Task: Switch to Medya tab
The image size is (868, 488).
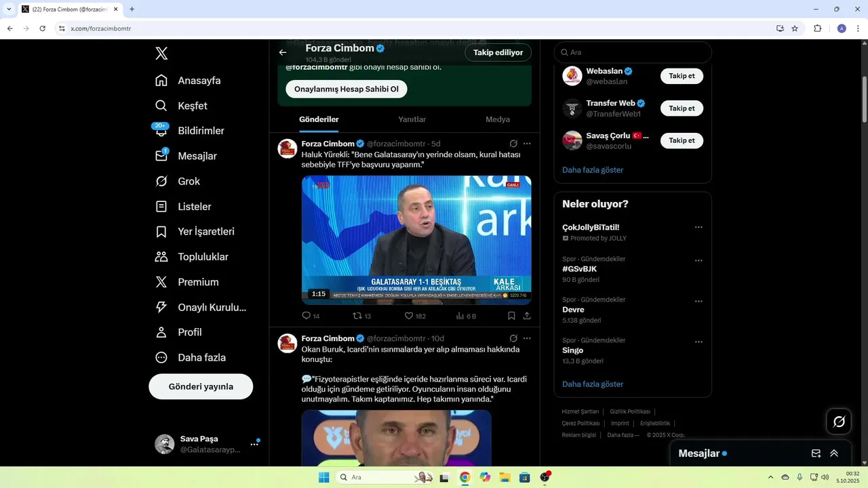Action: pyautogui.click(x=498, y=119)
